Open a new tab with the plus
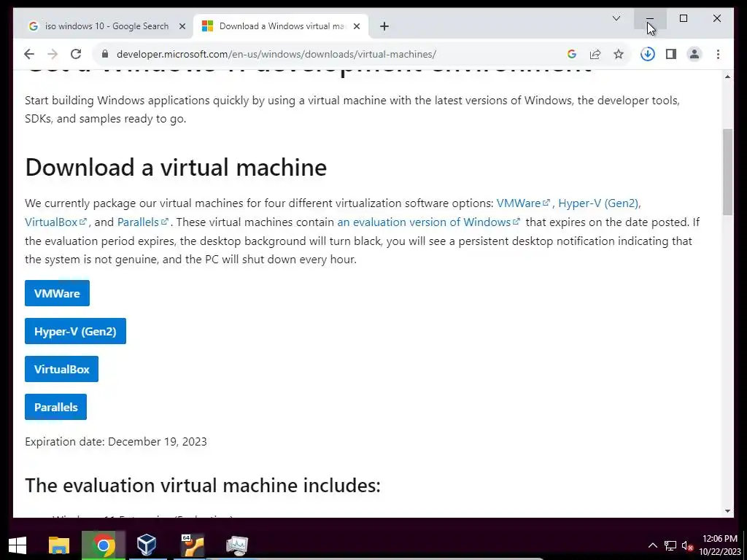The image size is (747, 560). click(x=384, y=26)
